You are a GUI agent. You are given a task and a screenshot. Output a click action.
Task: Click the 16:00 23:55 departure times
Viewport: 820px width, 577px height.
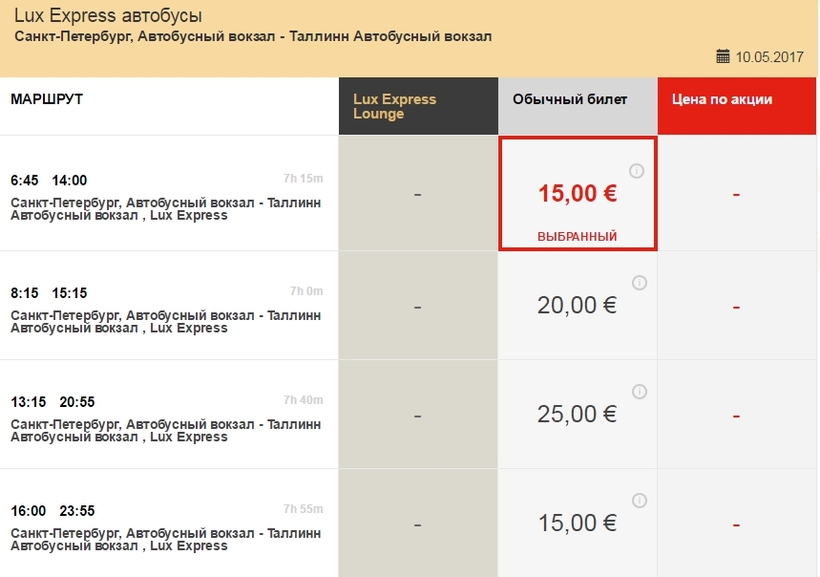pos(53,511)
